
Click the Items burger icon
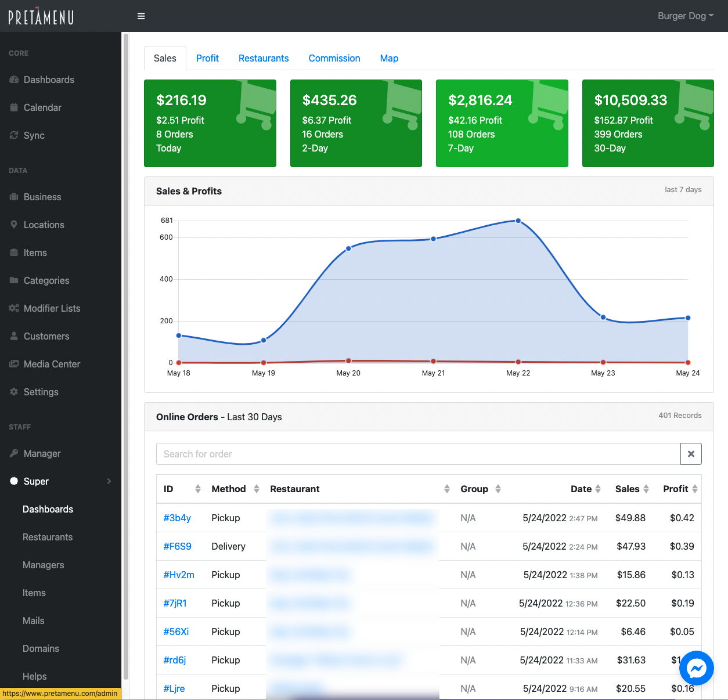click(x=14, y=252)
